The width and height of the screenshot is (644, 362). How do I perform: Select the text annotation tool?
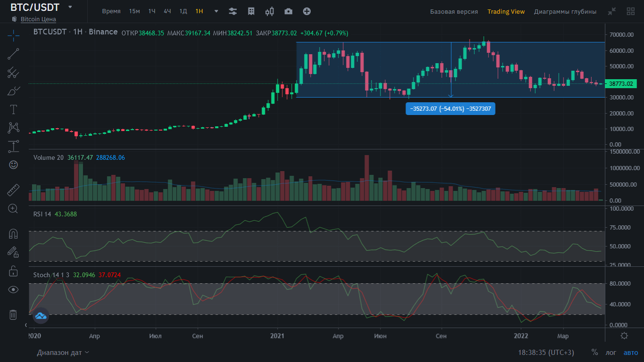(13, 109)
